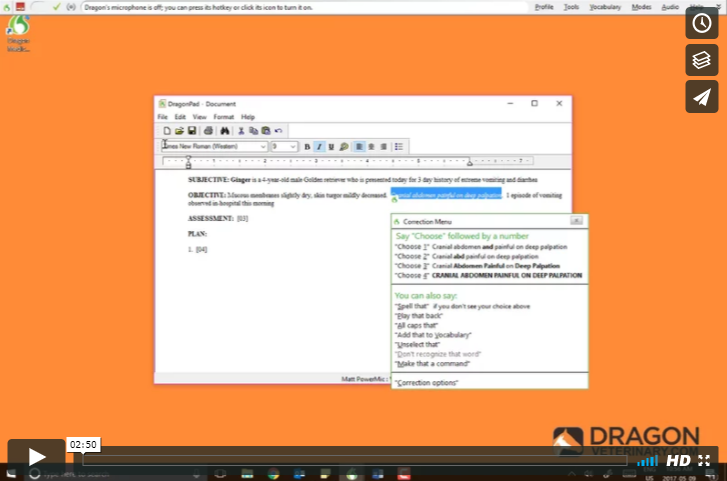Close the Correction Menu popup
This screenshot has width=727, height=481.
tap(576, 221)
